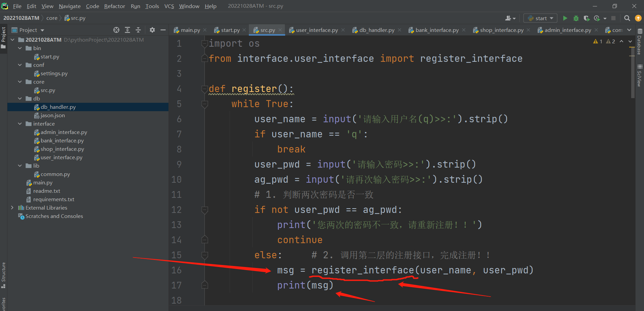Toggle fold marker at import os line 1
The height and width of the screenshot is (311, 644).
pos(204,44)
